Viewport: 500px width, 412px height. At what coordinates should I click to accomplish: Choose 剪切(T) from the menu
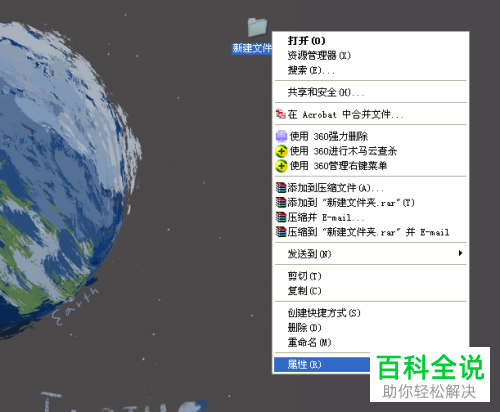[304, 276]
